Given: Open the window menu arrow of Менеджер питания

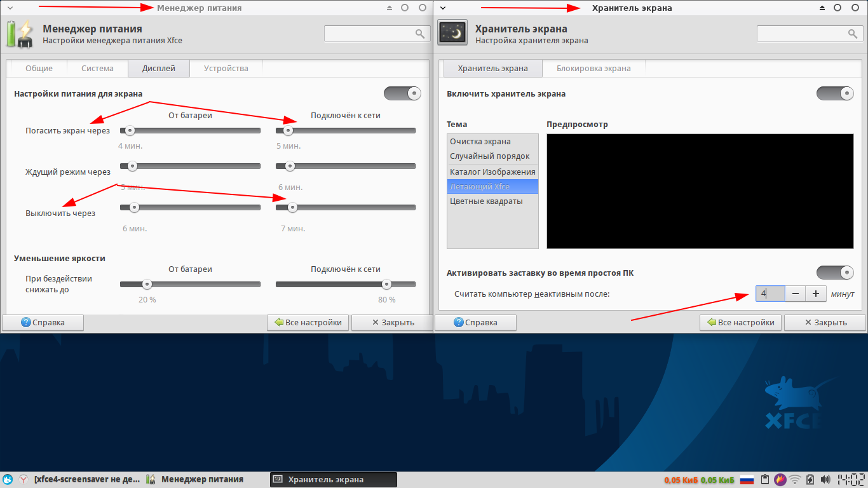Looking at the screenshot, I should pos(10,8).
